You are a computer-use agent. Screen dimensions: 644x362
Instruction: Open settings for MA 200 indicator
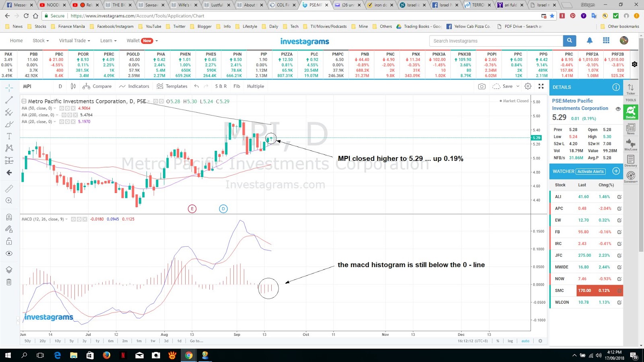tap(70, 115)
